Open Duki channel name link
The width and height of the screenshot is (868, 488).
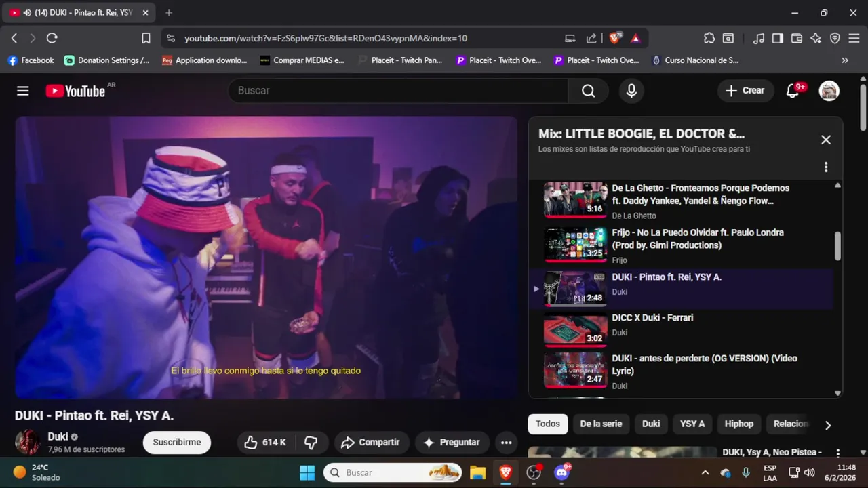pyautogui.click(x=58, y=436)
